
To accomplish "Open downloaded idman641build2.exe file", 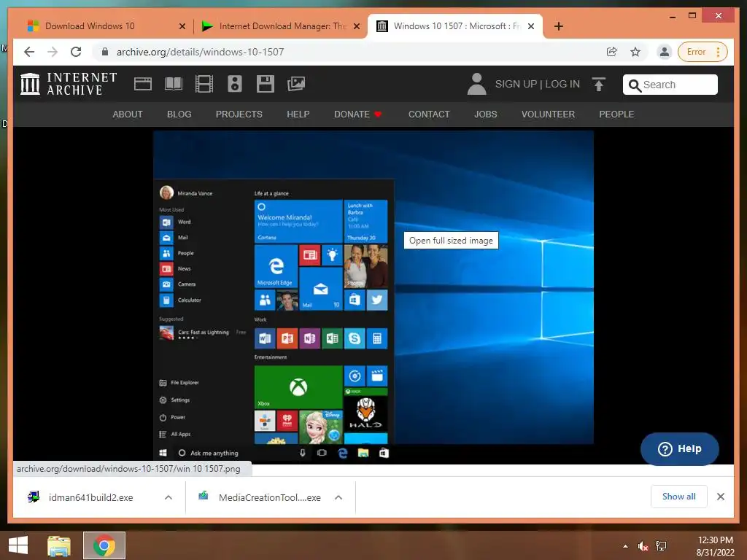I will coord(90,497).
